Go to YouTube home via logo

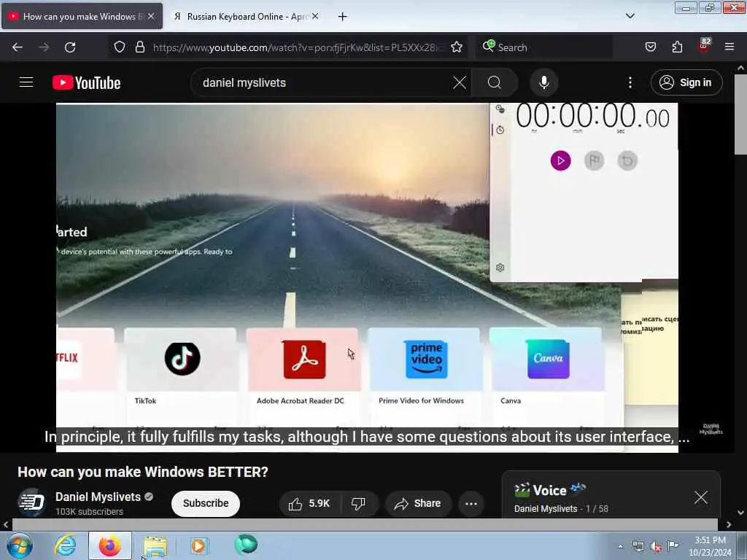[x=86, y=83]
